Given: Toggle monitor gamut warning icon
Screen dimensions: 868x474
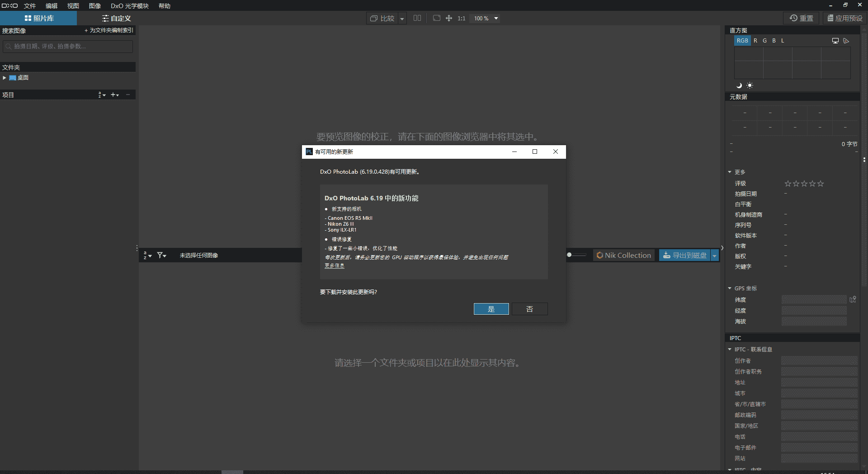Looking at the screenshot, I should pyautogui.click(x=835, y=41).
